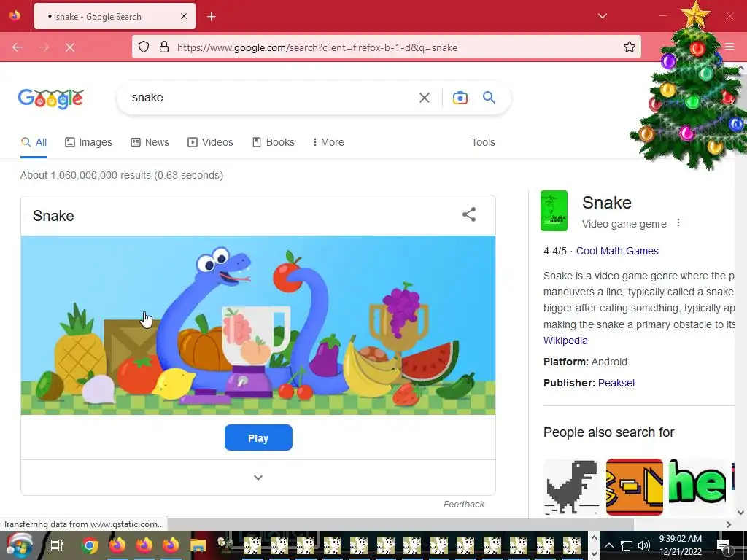This screenshot has height=560, width=747.
Task: Open the notification center icon
Action: (723, 545)
